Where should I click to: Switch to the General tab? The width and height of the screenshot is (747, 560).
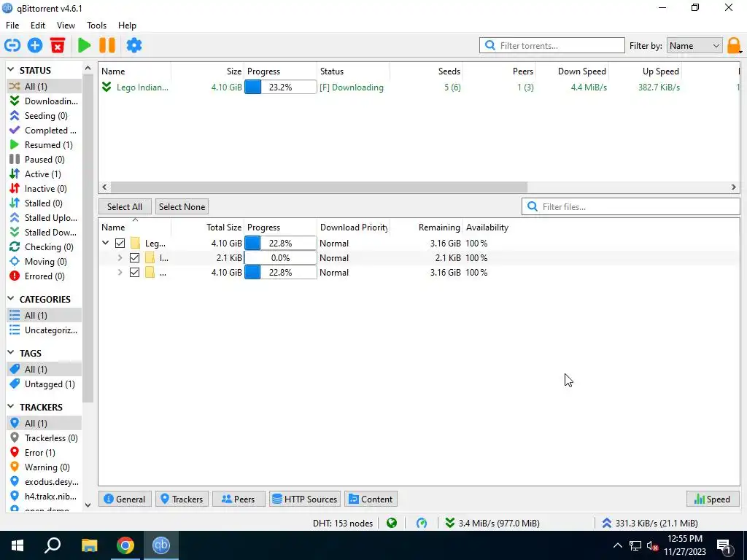tap(125, 499)
